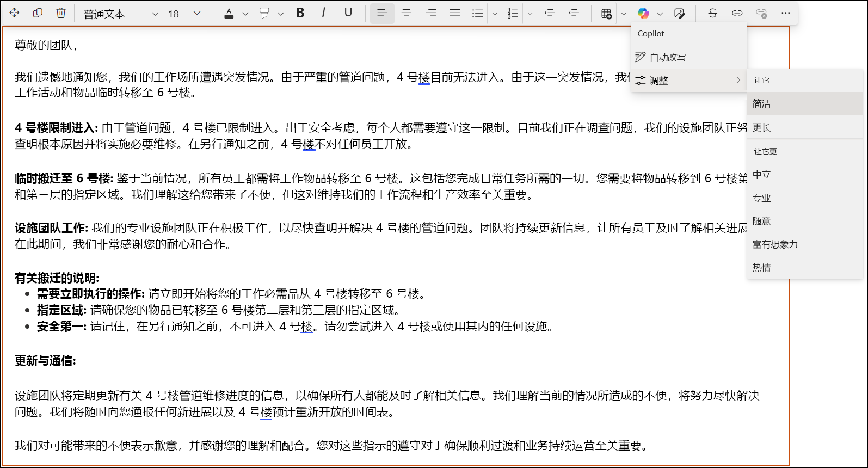Select 自动改写 in the Copilot menu

click(x=689, y=57)
